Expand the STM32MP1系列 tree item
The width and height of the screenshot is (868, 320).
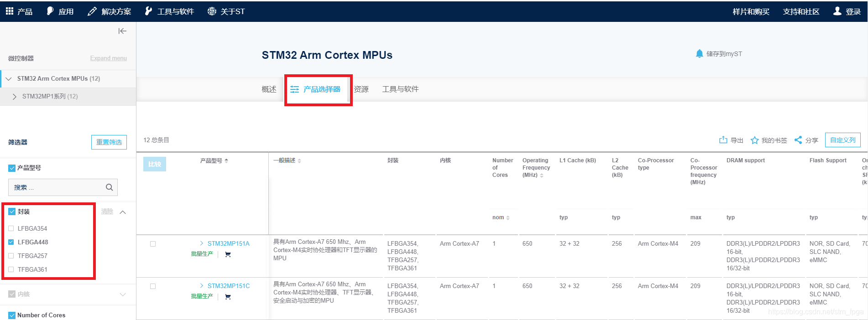point(15,97)
